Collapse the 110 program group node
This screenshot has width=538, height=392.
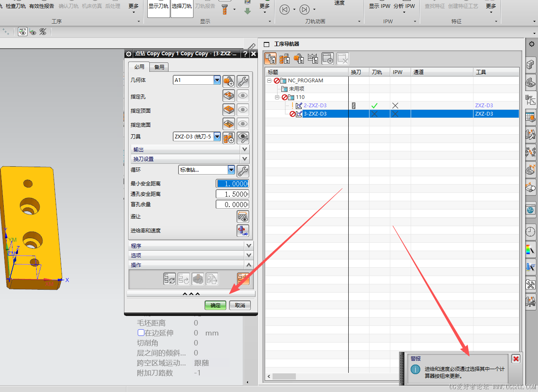tap(277, 97)
